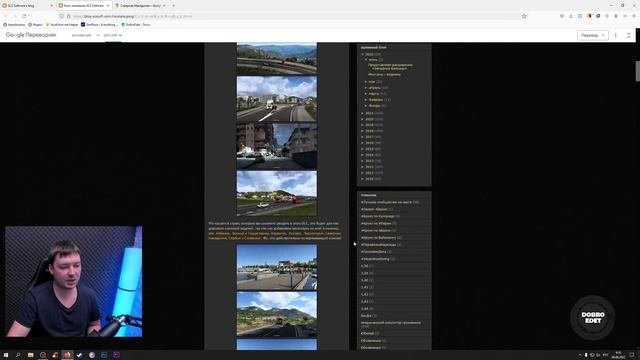Open Windows taskbar search
Image resolution: width=640 pixels, height=360 pixels.
tap(18, 355)
